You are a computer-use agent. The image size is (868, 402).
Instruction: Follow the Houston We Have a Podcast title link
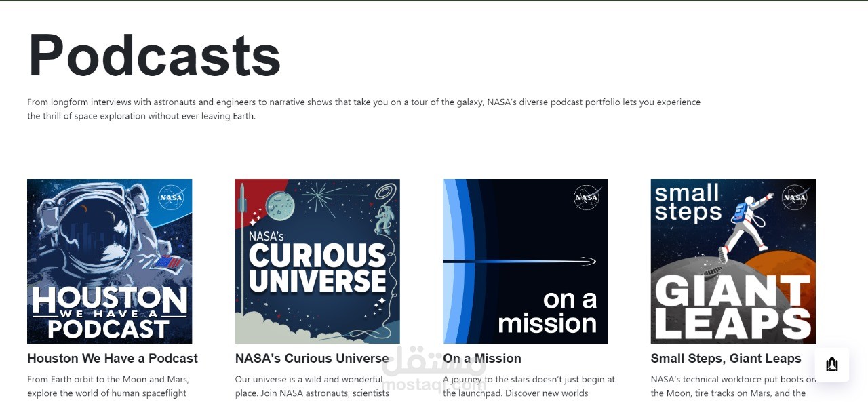point(113,359)
